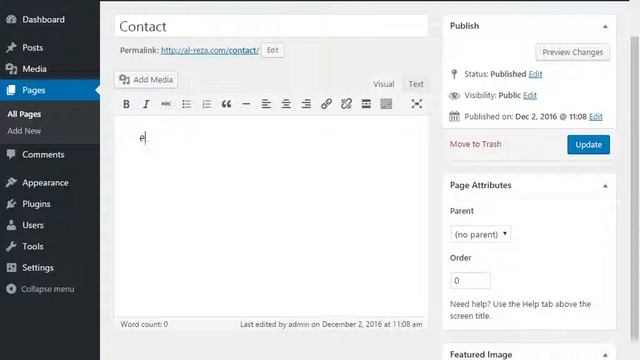Screen dimensions: 640x360
Task: Edit the published date
Action: (x=596, y=117)
